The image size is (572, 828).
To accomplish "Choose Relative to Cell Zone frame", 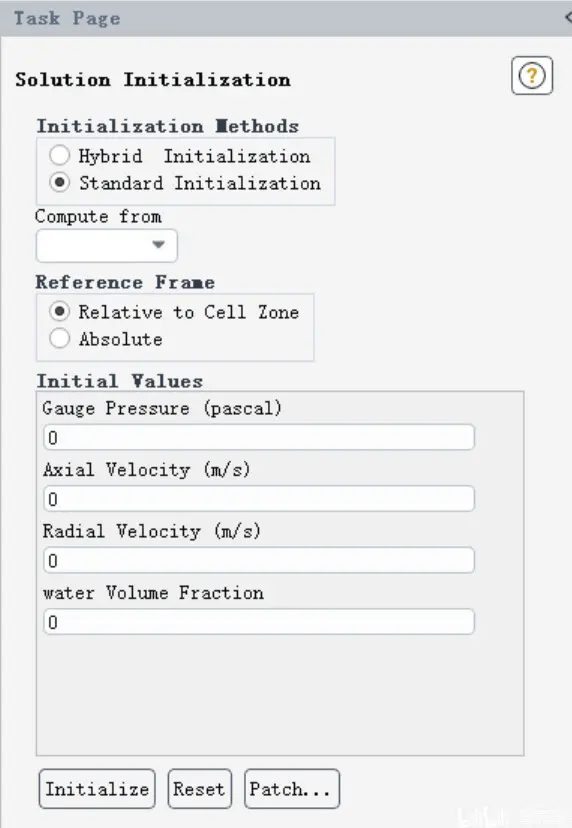I will click(x=60, y=312).
